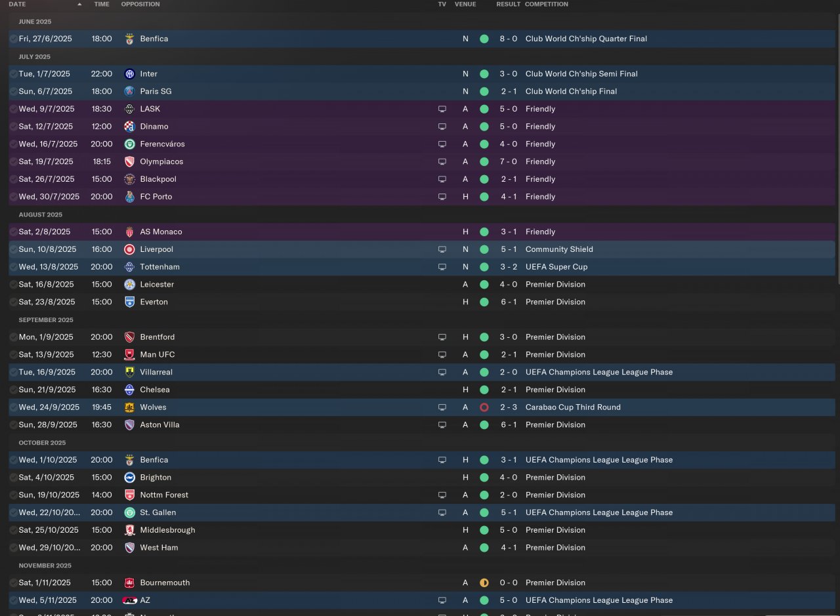Click the AZ club logo
Viewport: 840px width, 616px height.
(x=129, y=600)
